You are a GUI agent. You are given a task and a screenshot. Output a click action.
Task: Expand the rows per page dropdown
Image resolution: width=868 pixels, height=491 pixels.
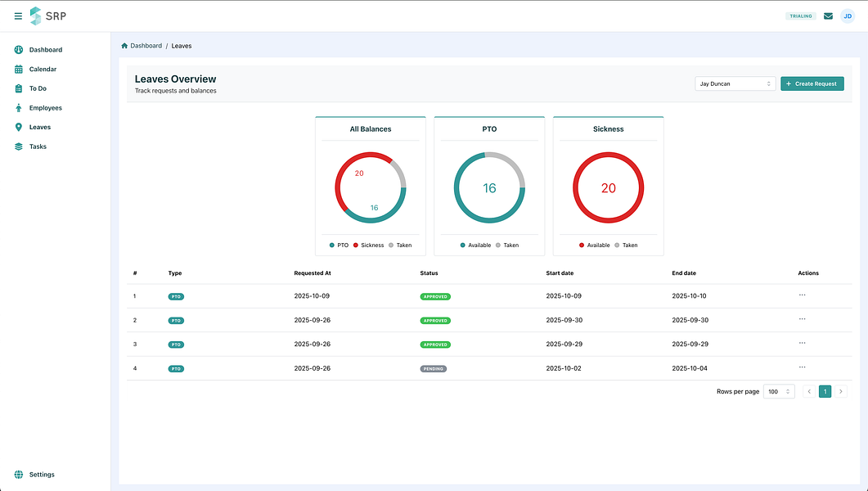tap(778, 392)
